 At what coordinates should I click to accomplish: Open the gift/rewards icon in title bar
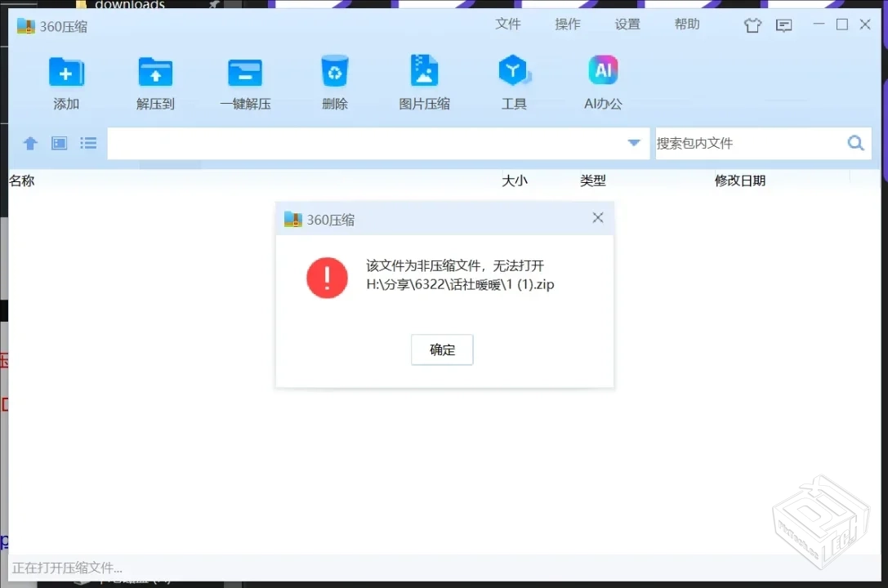tap(752, 25)
